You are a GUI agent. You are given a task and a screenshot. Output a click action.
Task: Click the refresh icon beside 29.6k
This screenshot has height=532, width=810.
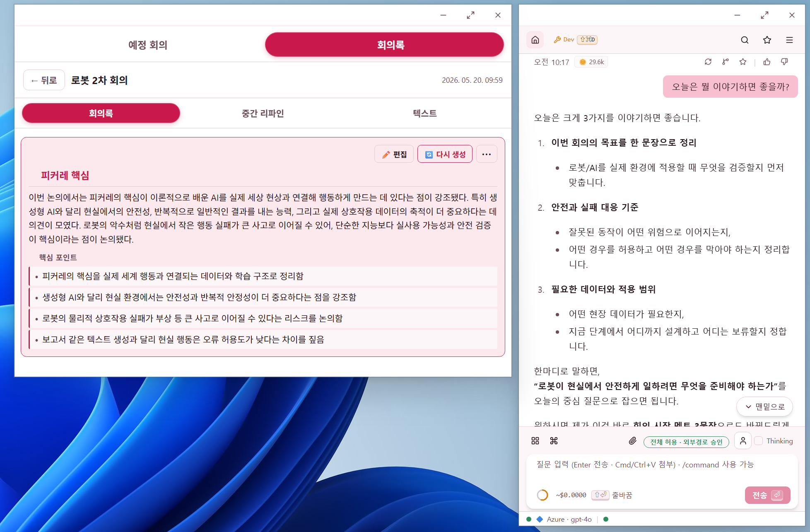708,62
